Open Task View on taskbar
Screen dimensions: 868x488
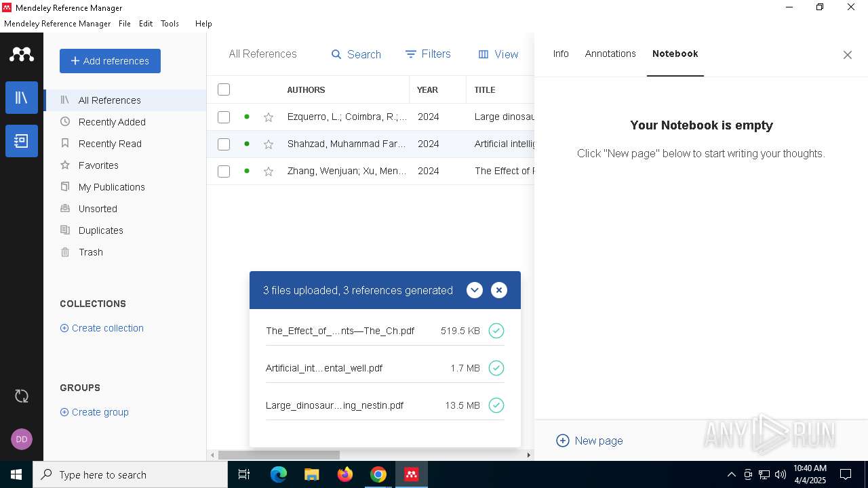tap(244, 474)
